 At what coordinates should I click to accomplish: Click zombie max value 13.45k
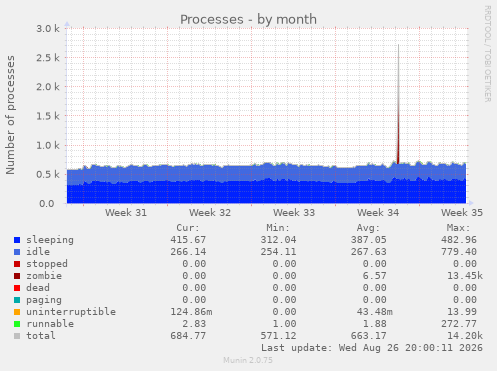coord(465,276)
